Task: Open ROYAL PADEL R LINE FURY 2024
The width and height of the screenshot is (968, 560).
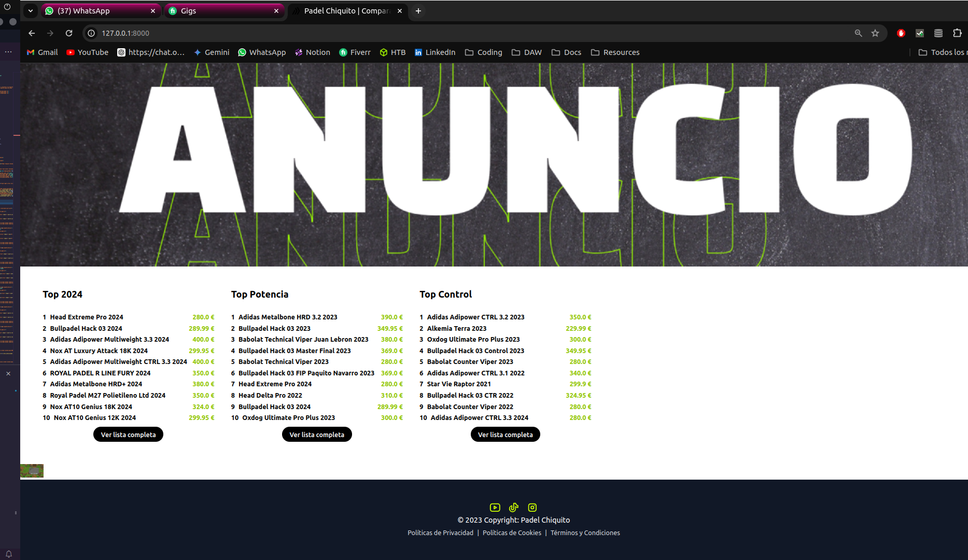Action: coord(100,373)
